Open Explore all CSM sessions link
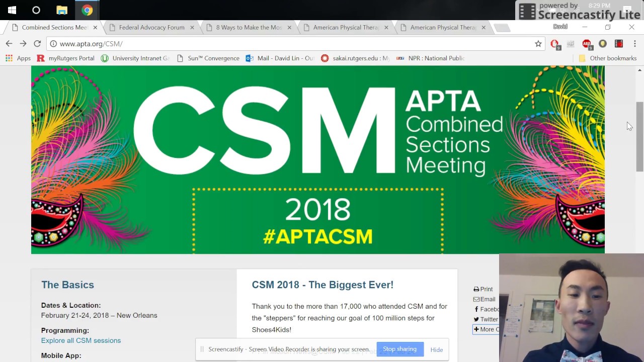 (81, 340)
